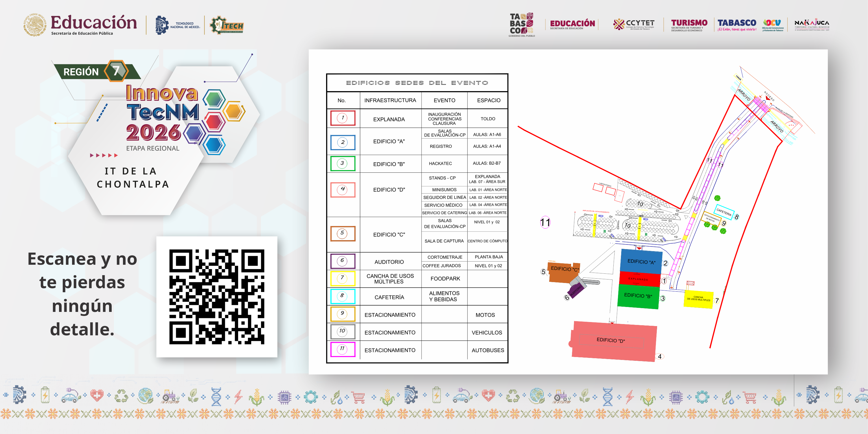Click the cyan legend box number 8
868x434 pixels.
click(343, 296)
